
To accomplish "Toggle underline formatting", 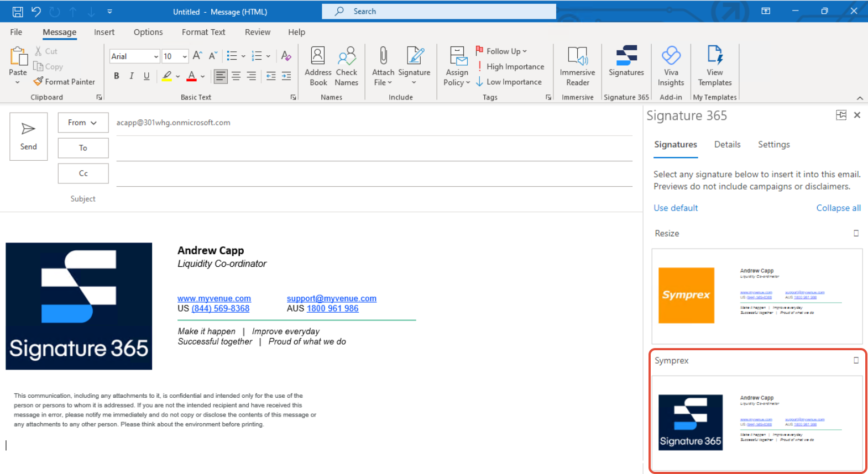I will tap(147, 76).
